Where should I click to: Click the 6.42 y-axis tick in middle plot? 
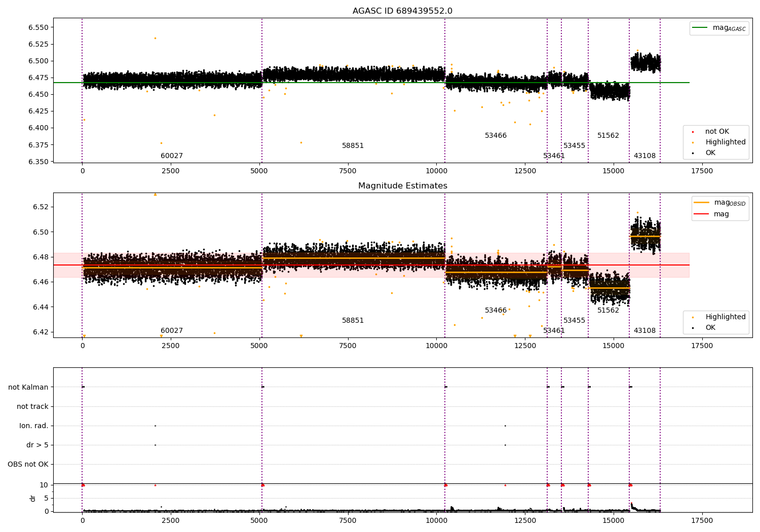[x=41, y=332]
